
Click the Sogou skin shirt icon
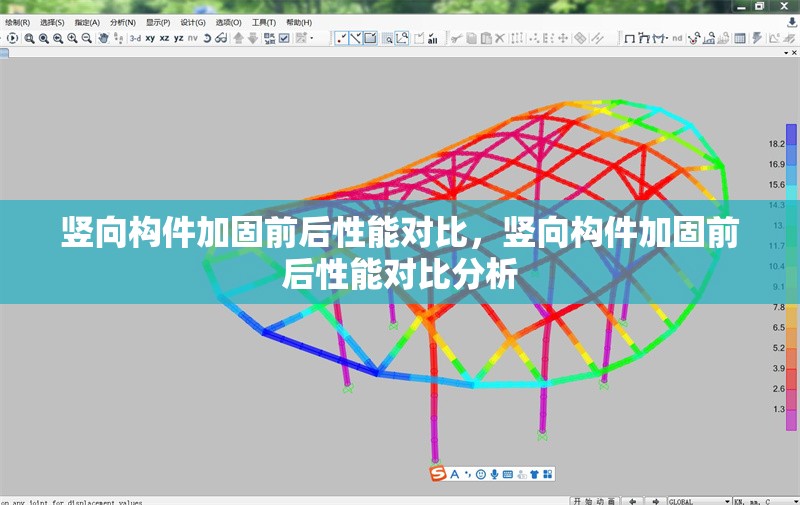point(534,474)
